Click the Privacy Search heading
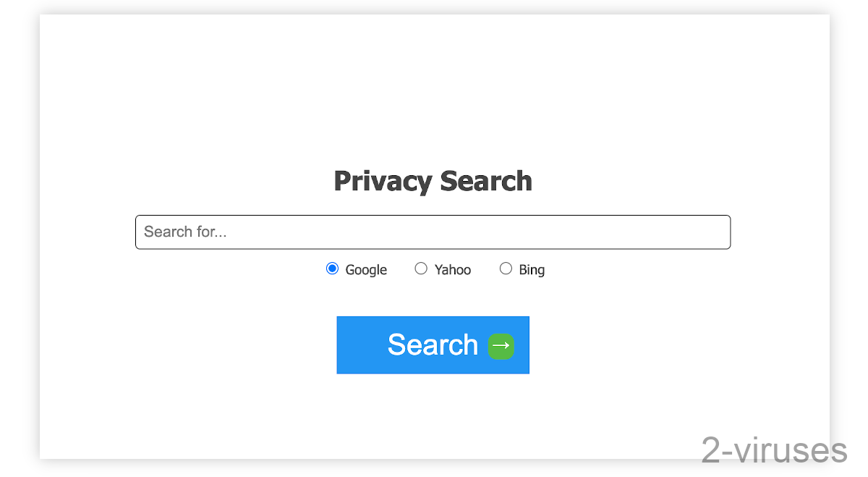The height and width of the screenshot is (477, 868). coord(433,181)
